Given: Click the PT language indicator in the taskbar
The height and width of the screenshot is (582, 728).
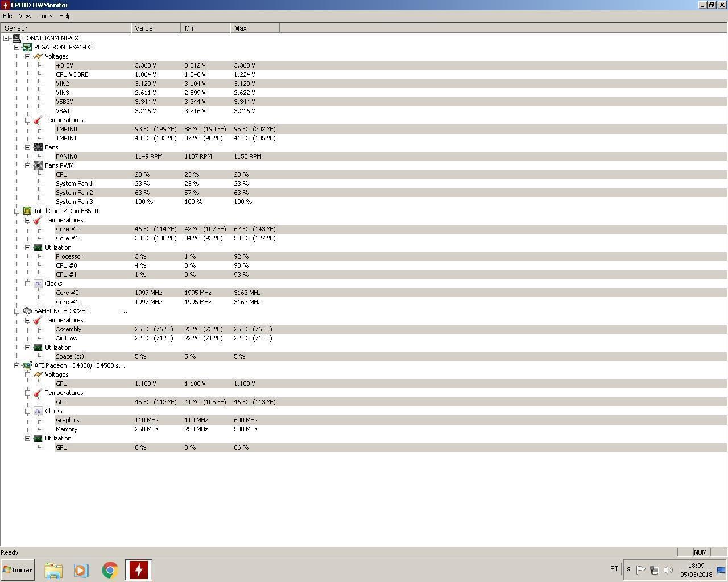Looking at the screenshot, I should pos(614,569).
